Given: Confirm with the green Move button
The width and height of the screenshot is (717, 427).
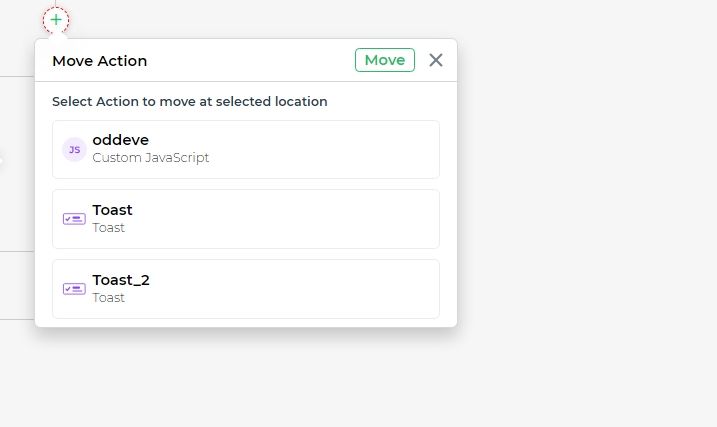Looking at the screenshot, I should point(385,60).
